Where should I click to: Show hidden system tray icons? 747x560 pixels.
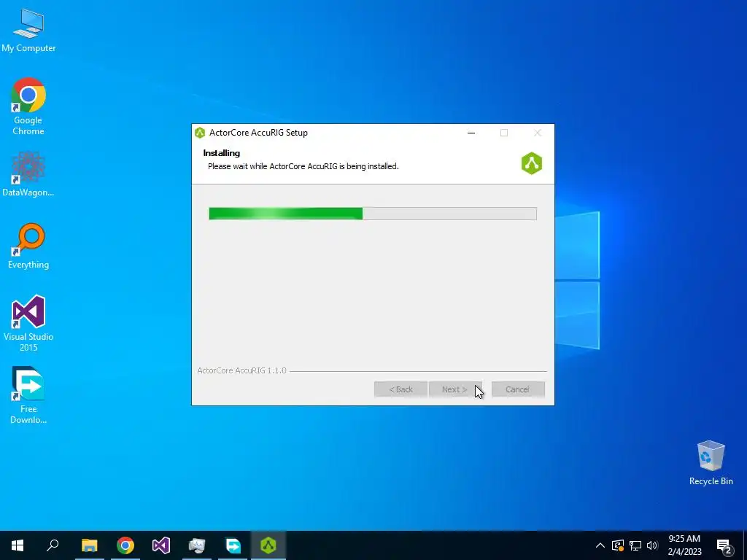[600, 545]
